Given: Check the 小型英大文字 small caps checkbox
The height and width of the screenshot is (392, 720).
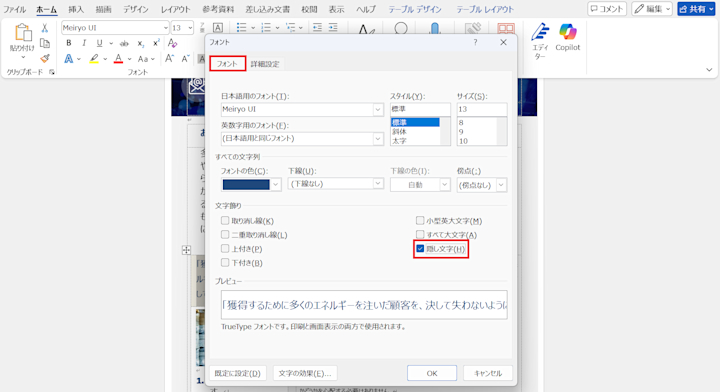Looking at the screenshot, I should [420, 221].
